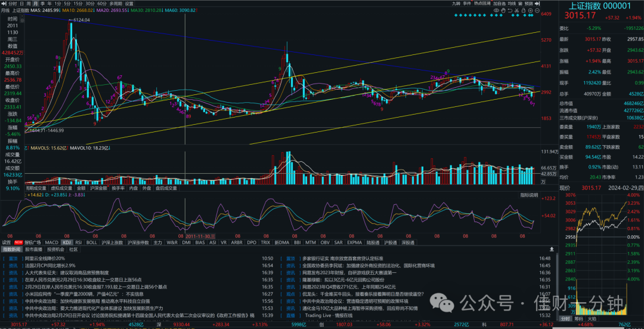Download news with the download arrow icon

point(552,249)
